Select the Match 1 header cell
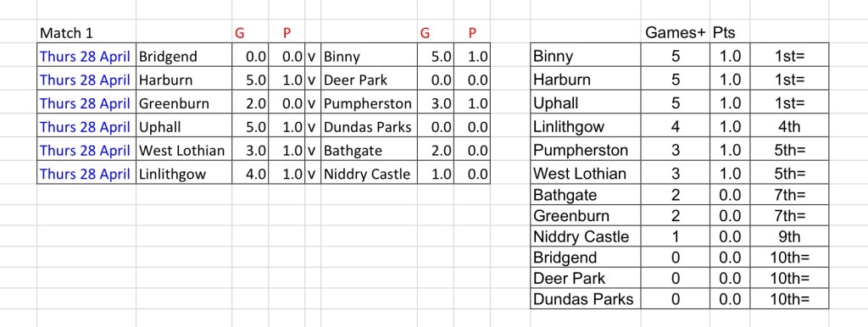This screenshot has width=868, height=327. tap(86, 33)
